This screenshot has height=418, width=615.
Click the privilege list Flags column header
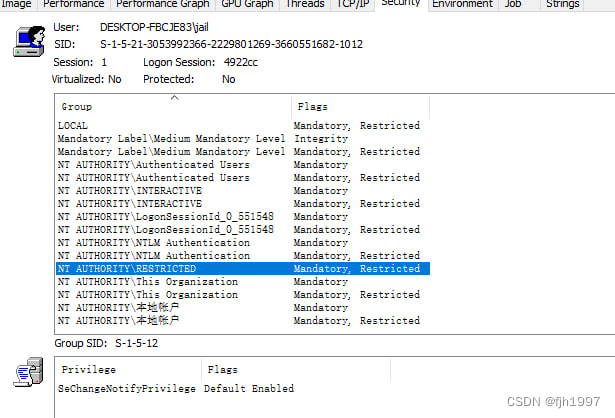tap(296, 369)
